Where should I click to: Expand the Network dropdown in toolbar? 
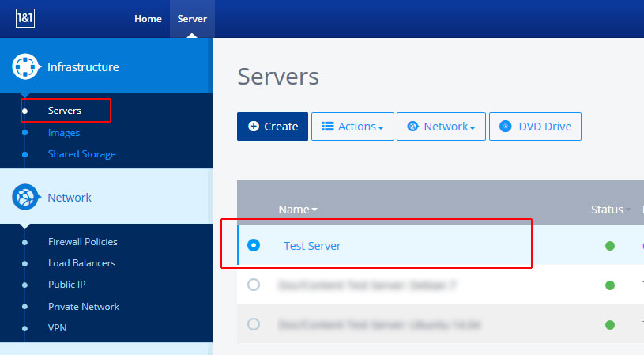click(441, 127)
